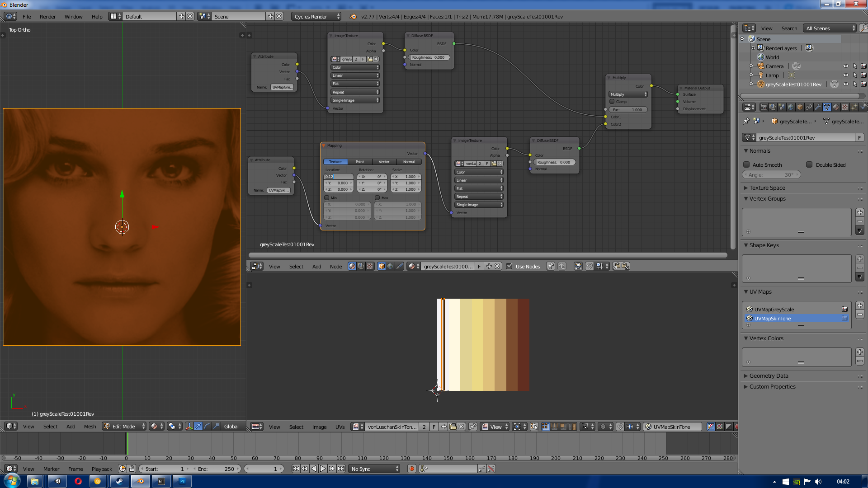Open the File menu

(x=27, y=16)
